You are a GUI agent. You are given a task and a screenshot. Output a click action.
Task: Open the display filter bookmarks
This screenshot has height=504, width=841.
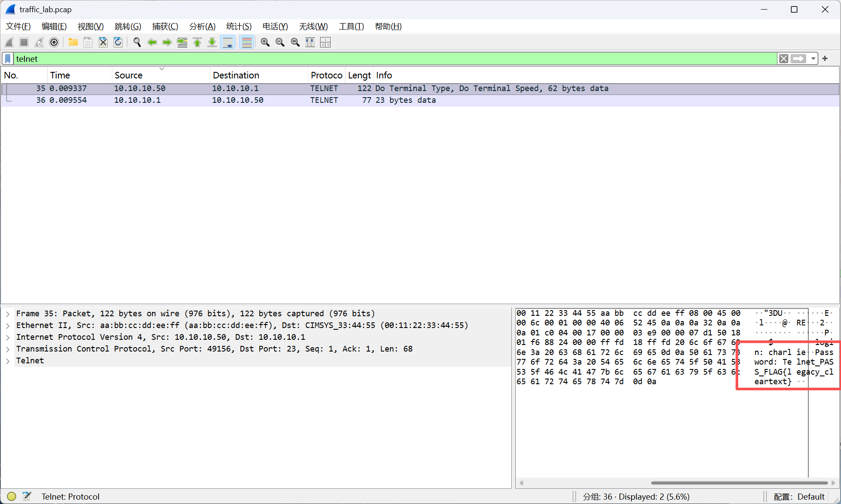tap(8, 59)
